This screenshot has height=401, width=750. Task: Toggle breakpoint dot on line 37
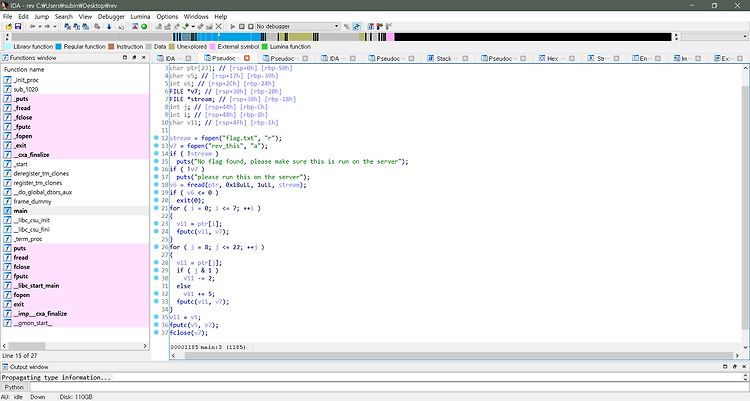click(156, 333)
